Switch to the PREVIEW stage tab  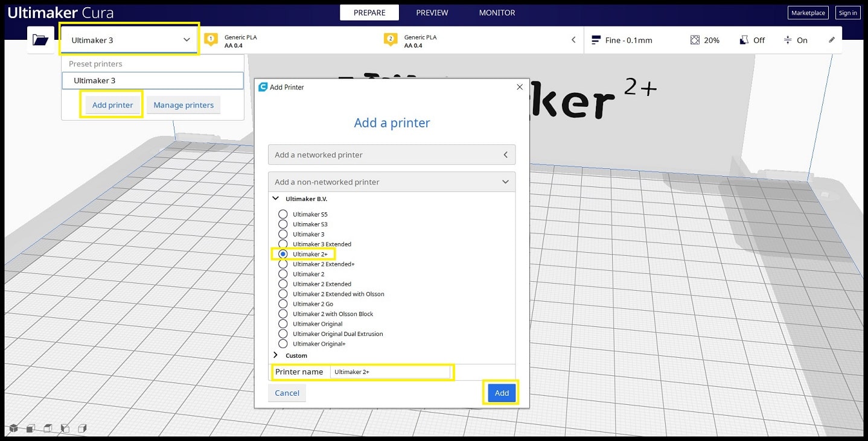[x=432, y=13]
